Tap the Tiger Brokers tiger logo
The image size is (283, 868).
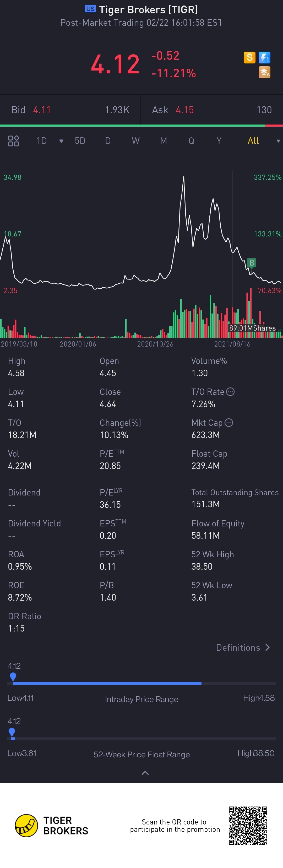click(x=26, y=826)
